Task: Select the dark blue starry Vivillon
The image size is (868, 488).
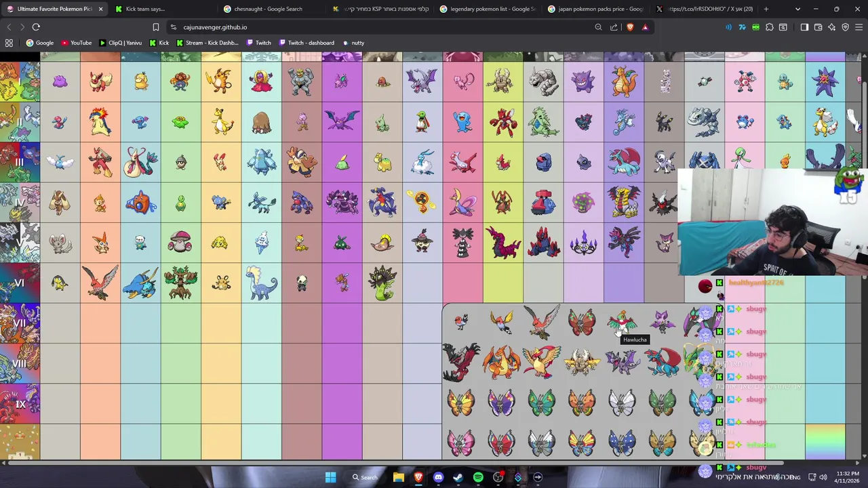Action: [x=622, y=443]
